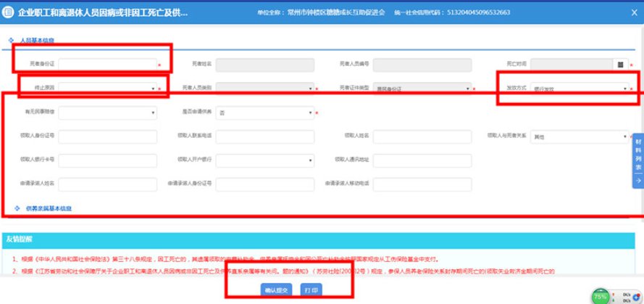Click the 确认提交 button
644x304 pixels.
(276, 290)
